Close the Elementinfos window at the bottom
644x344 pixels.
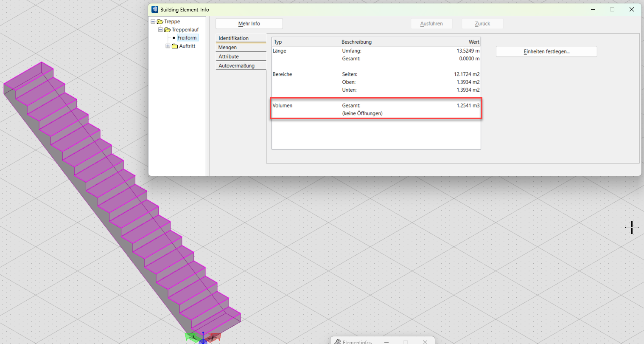[x=425, y=341]
